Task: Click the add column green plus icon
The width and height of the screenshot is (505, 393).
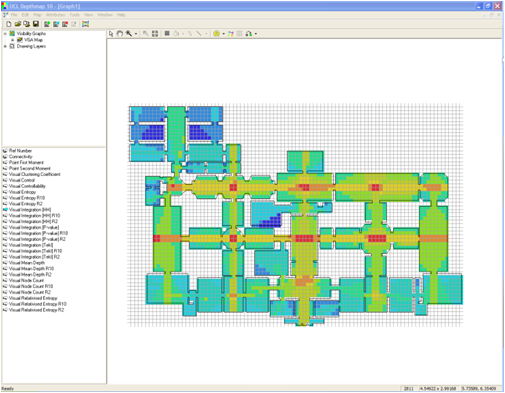Action: tap(47, 24)
